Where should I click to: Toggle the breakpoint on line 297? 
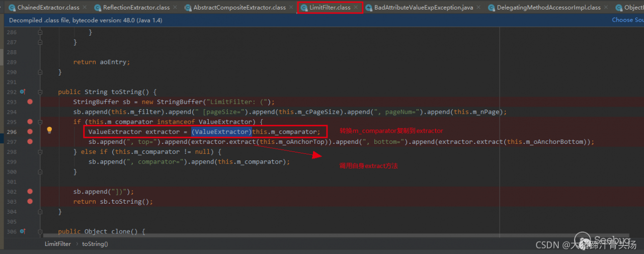[30, 141]
